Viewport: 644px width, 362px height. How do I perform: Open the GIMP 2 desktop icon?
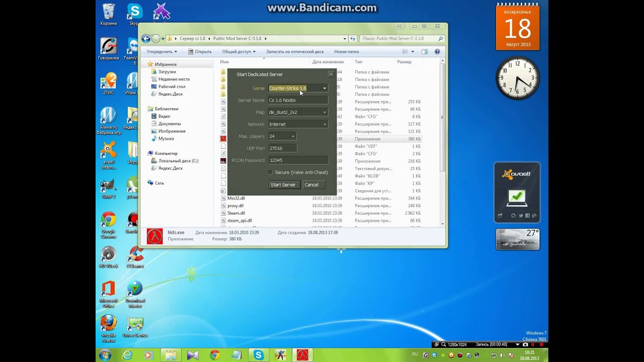pos(108,189)
